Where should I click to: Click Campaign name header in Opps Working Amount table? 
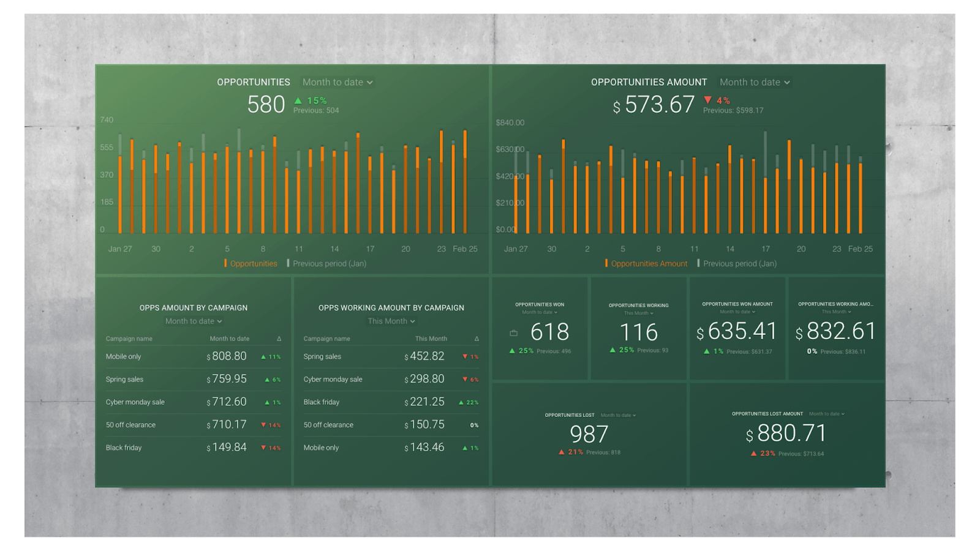(x=327, y=339)
